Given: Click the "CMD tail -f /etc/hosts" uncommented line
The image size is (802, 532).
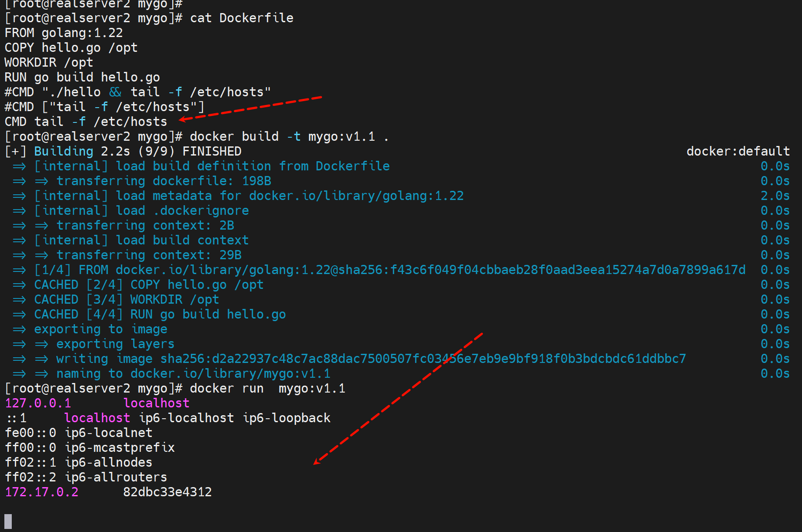Looking at the screenshot, I should pyautogui.click(x=86, y=122).
